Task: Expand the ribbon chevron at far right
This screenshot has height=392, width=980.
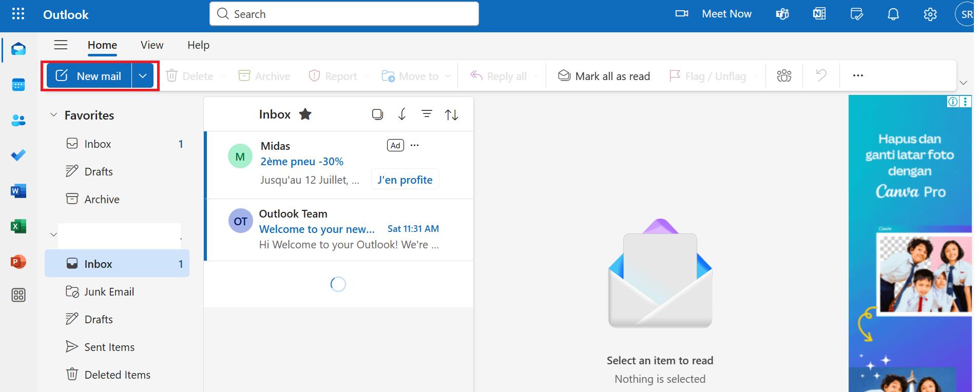Action: pos(964,83)
